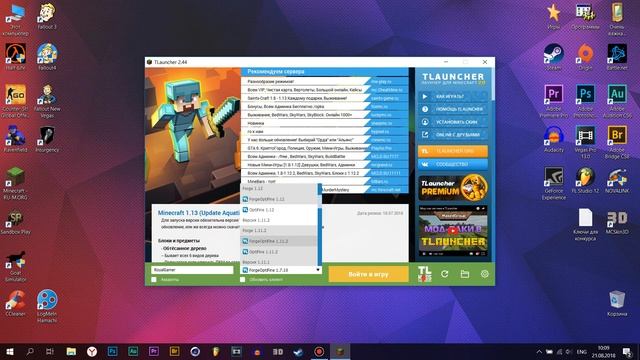640x360 pixels.
Task: Open Fallout 3 desktop icon
Action: [47, 17]
